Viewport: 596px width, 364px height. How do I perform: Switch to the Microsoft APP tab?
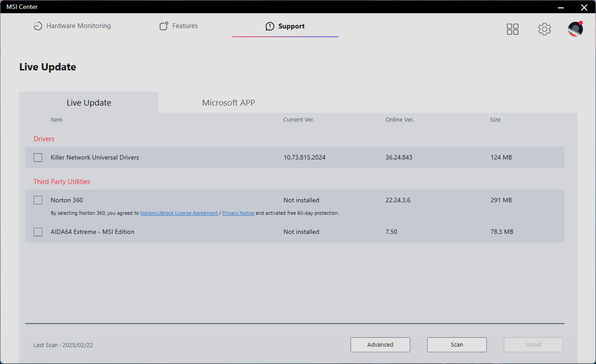[229, 102]
